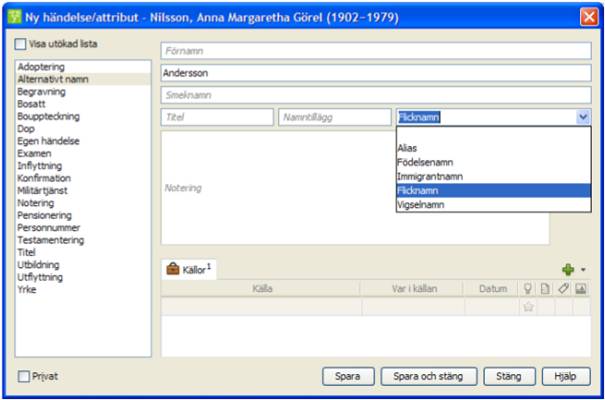Viewport: 605px width, 400px height.
Task: Select Yrke in the event list
Action: [27, 289]
